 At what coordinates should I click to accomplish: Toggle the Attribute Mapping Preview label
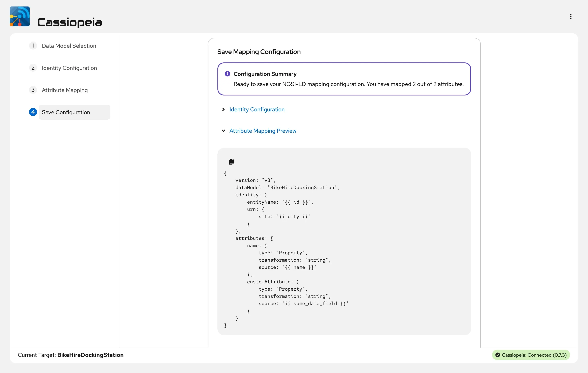(263, 131)
